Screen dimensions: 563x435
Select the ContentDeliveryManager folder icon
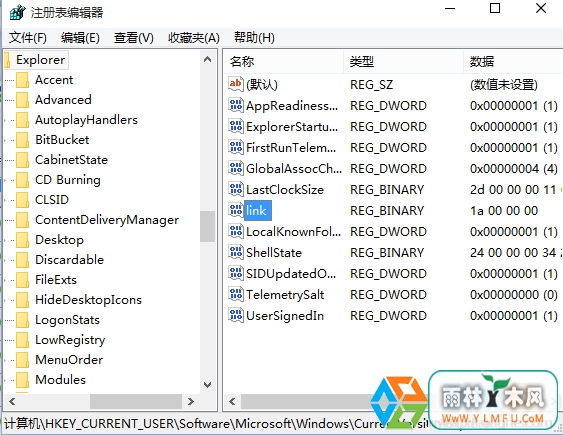tap(22, 220)
